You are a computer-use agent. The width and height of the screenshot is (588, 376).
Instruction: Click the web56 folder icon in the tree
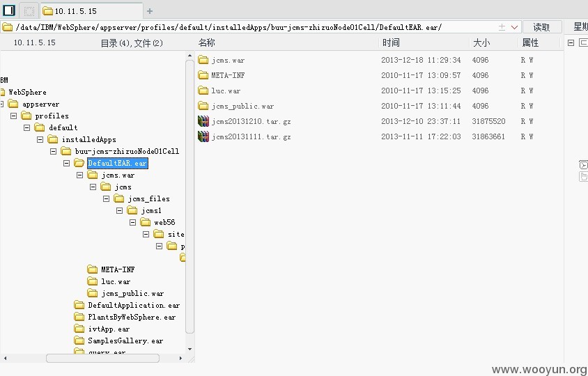146,222
